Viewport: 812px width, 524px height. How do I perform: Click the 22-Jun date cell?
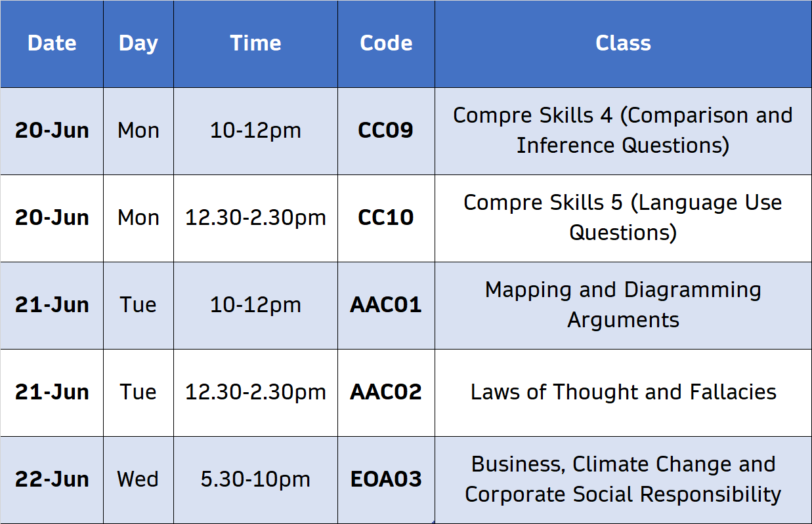pyautogui.click(x=52, y=480)
